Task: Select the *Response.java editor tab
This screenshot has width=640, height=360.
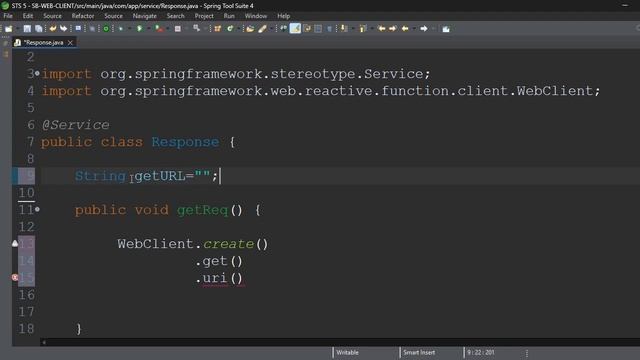Action: (x=43, y=42)
